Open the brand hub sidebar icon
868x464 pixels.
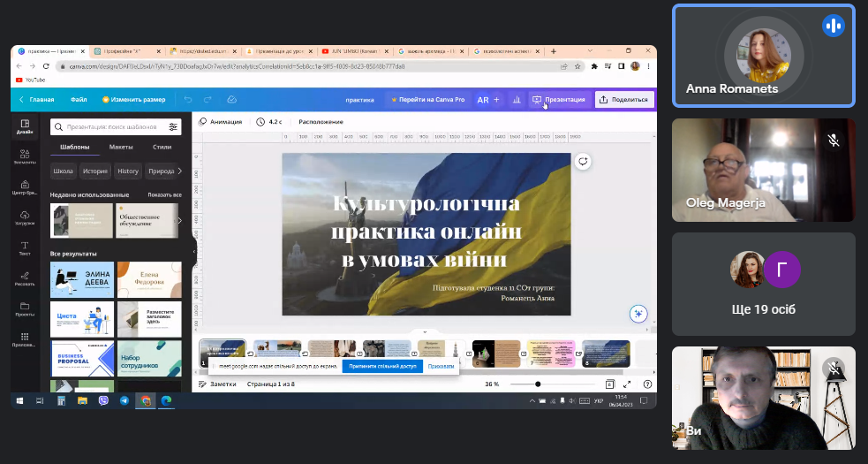[25, 187]
